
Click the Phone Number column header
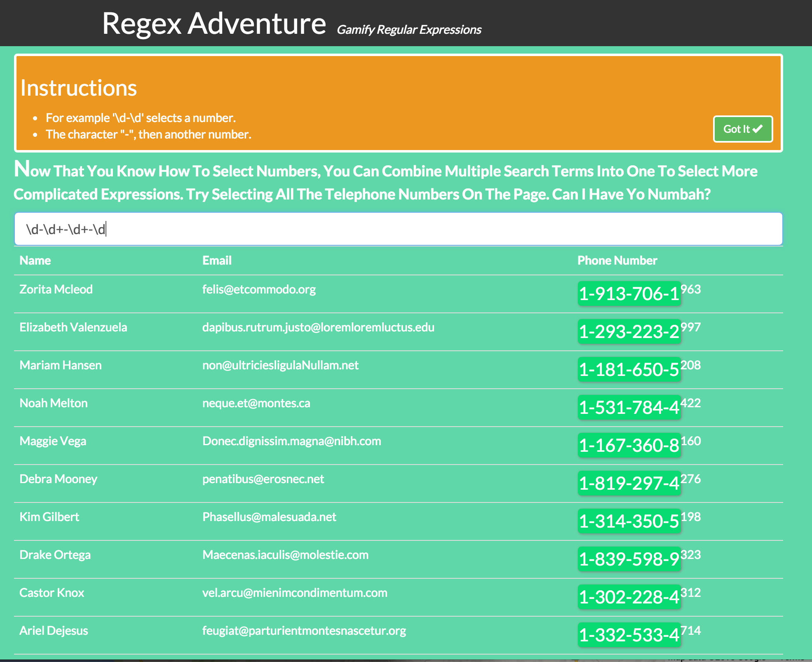[x=617, y=261]
